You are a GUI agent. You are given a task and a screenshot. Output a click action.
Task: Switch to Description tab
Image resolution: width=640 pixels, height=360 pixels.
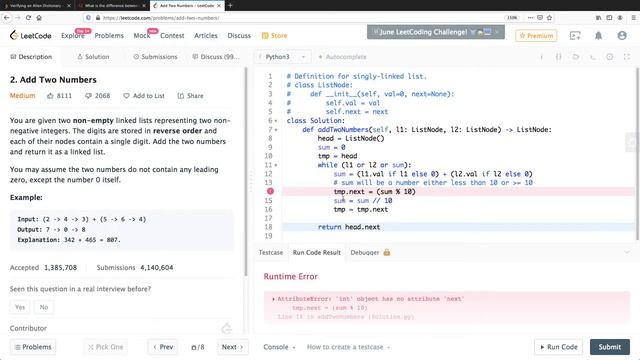(31, 57)
